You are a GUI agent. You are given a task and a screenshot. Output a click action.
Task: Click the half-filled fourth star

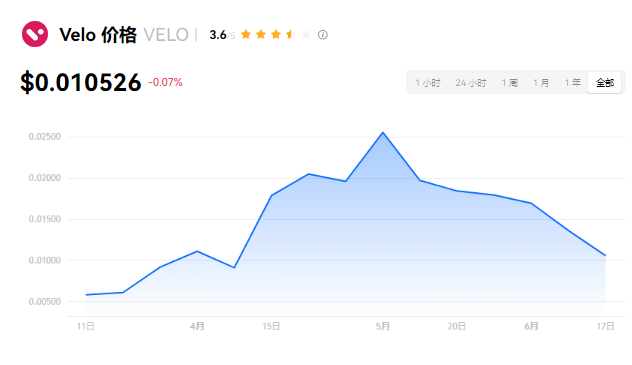[291, 35]
